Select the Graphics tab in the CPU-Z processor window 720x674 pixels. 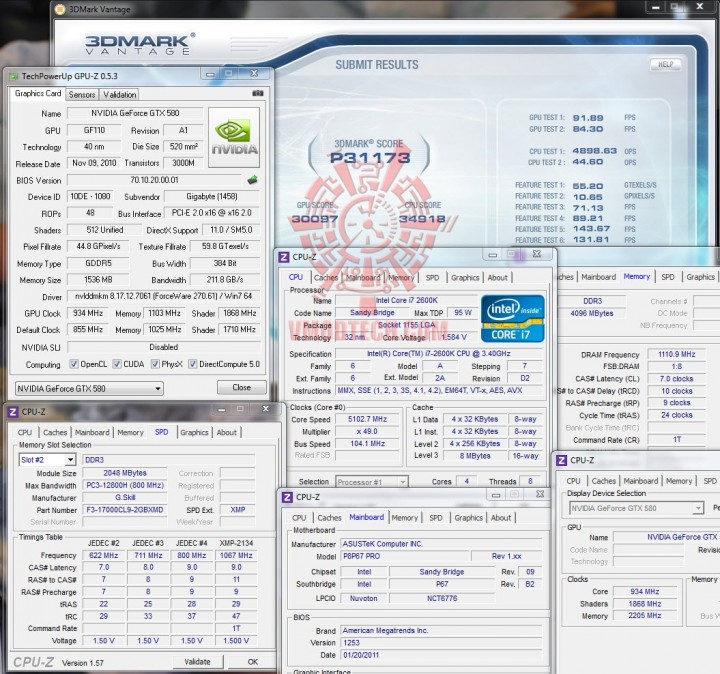465,278
